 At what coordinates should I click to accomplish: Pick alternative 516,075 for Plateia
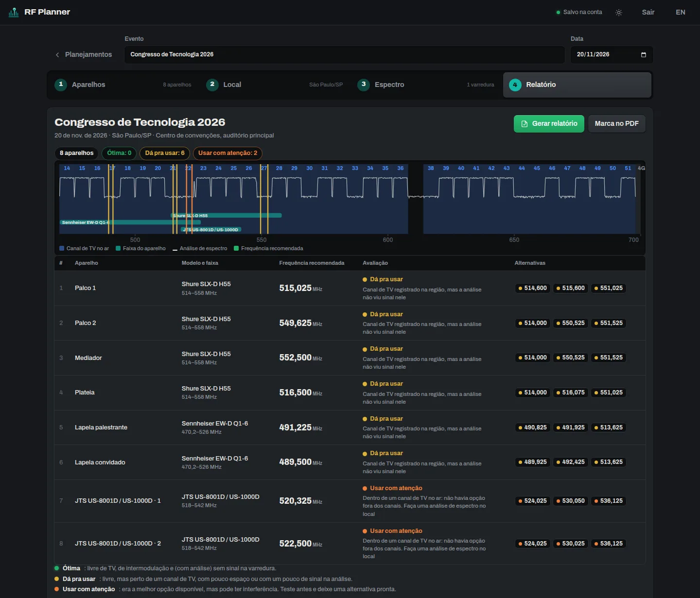click(x=570, y=393)
